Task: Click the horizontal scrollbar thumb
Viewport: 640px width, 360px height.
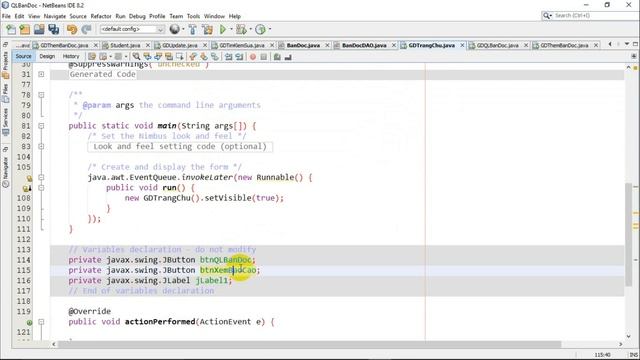Action: tap(310, 344)
